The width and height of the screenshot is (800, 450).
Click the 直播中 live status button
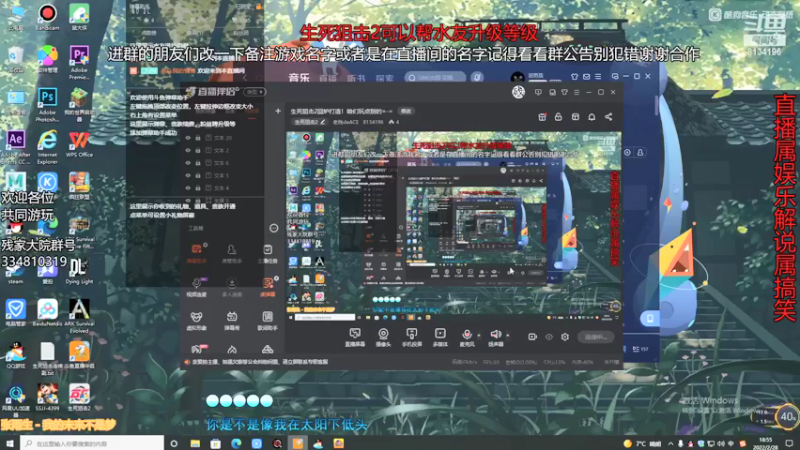pos(595,337)
